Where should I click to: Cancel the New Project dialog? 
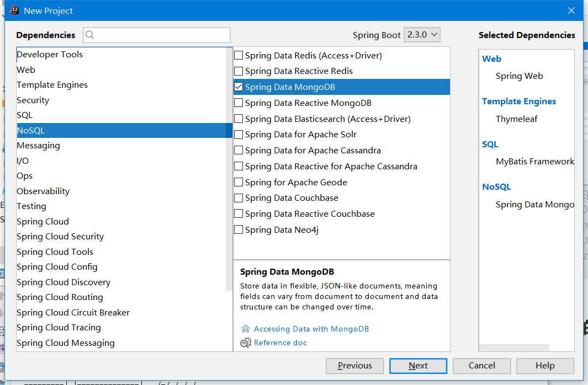481,366
